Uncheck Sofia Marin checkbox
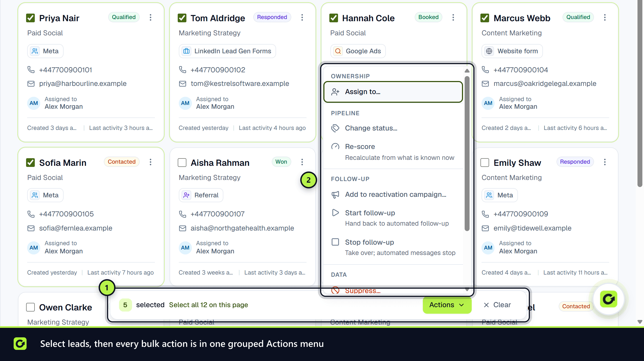The image size is (644, 361). pos(30,163)
